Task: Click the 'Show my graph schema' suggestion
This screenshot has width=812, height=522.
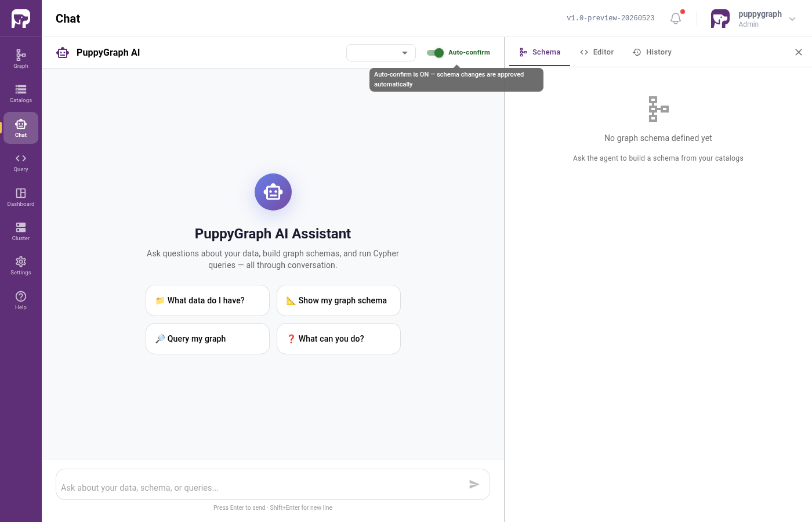Action: point(339,300)
